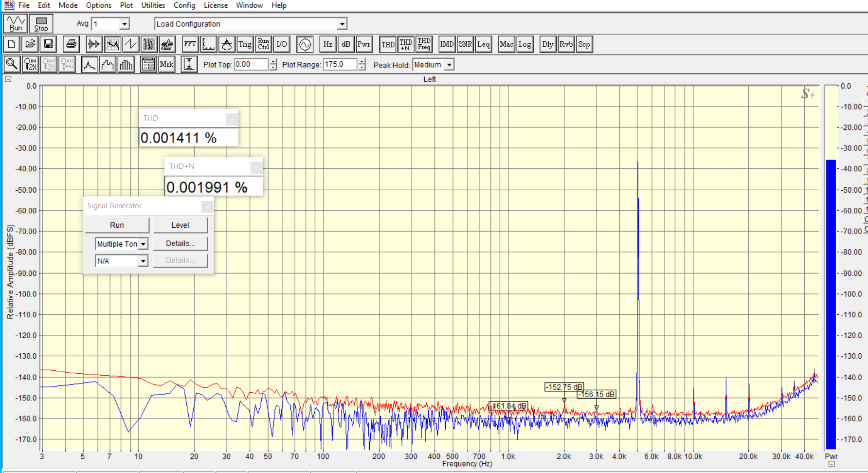Open the Avg count dropdown
This screenshot has width=868, height=473.
point(125,24)
